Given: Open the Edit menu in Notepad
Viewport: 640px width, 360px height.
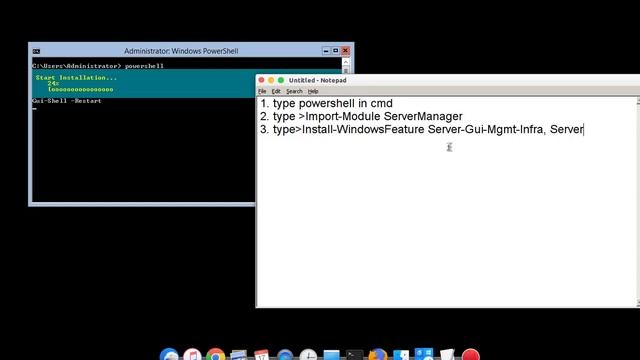Looking at the screenshot, I should pos(276,91).
